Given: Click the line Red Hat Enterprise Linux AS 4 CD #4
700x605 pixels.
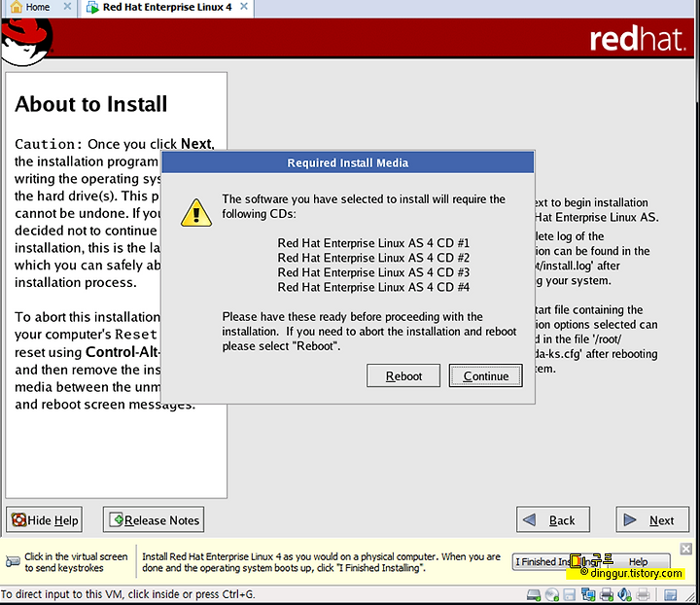Looking at the screenshot, I should point(373,287).
